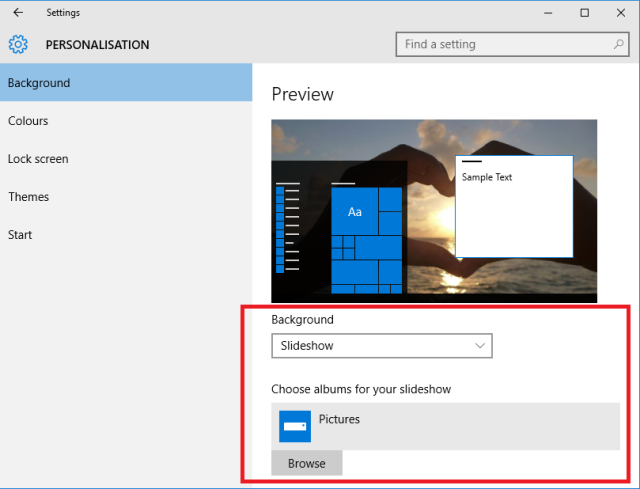Viewport: 640px width, 489px height.
Task: Click the Personalisation gear icon
Action: [x=18, y=44]
